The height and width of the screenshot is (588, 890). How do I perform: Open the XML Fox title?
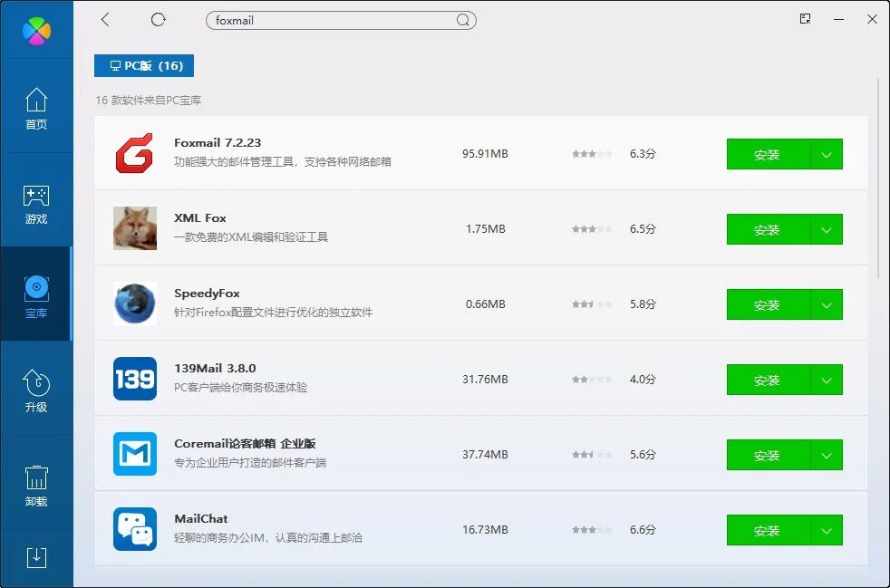[x=199, y=218]
